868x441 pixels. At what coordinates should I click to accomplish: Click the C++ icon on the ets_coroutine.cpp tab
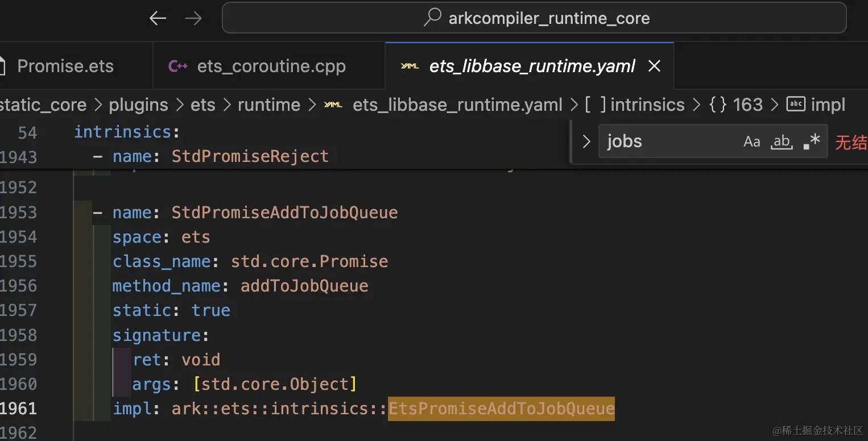178,66
